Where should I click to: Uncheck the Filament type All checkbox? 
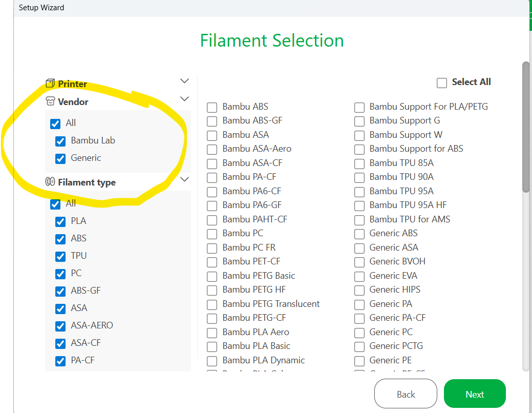pos(55,204)
